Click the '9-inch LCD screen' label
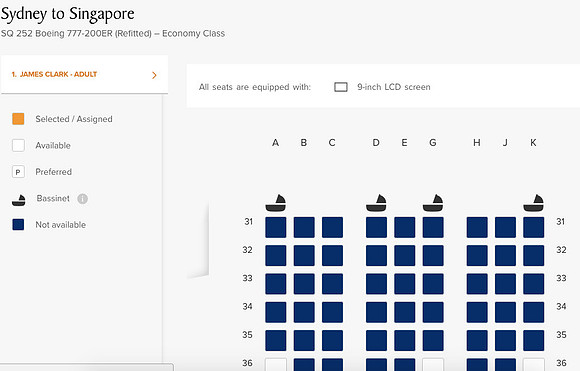Screen dimensions: 580x371 (394, 87)
